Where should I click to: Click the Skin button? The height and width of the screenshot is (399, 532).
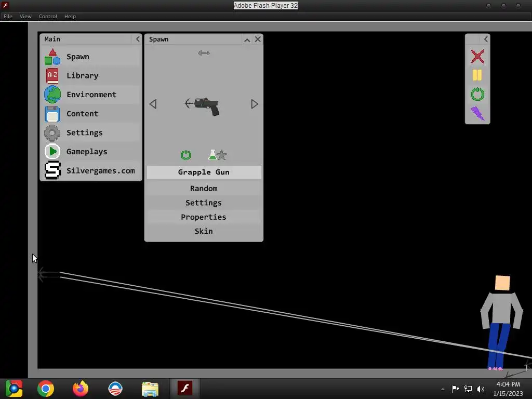click(204, 231)
